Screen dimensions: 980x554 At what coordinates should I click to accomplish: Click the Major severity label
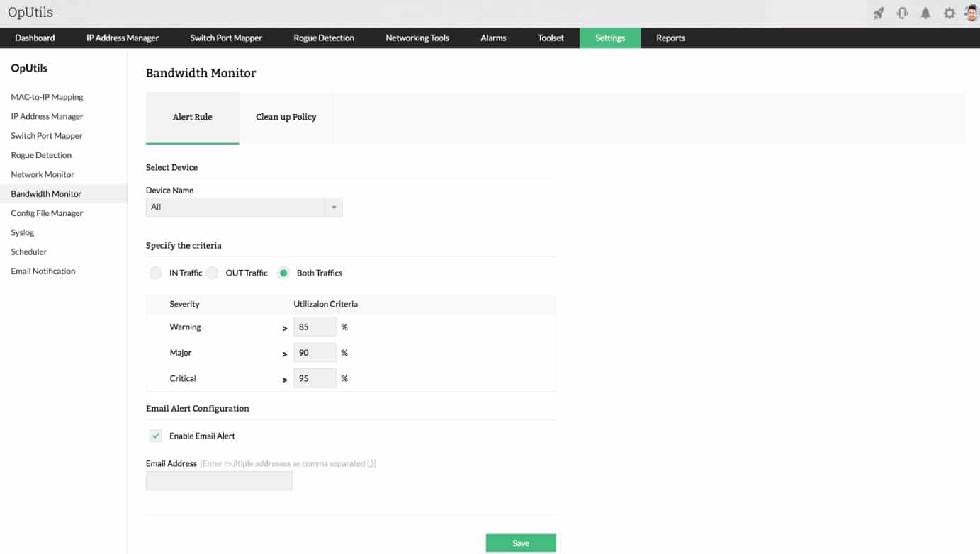tap(181, 353)
